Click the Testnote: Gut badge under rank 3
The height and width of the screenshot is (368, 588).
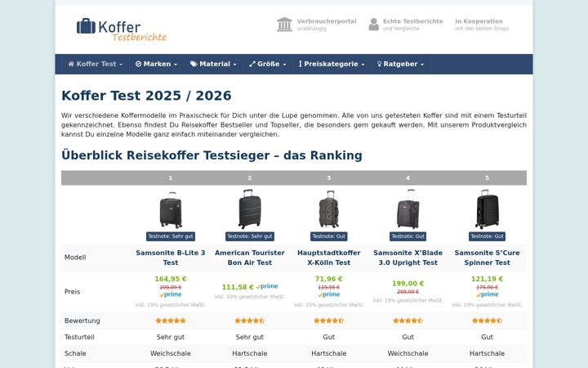[329, 236]
